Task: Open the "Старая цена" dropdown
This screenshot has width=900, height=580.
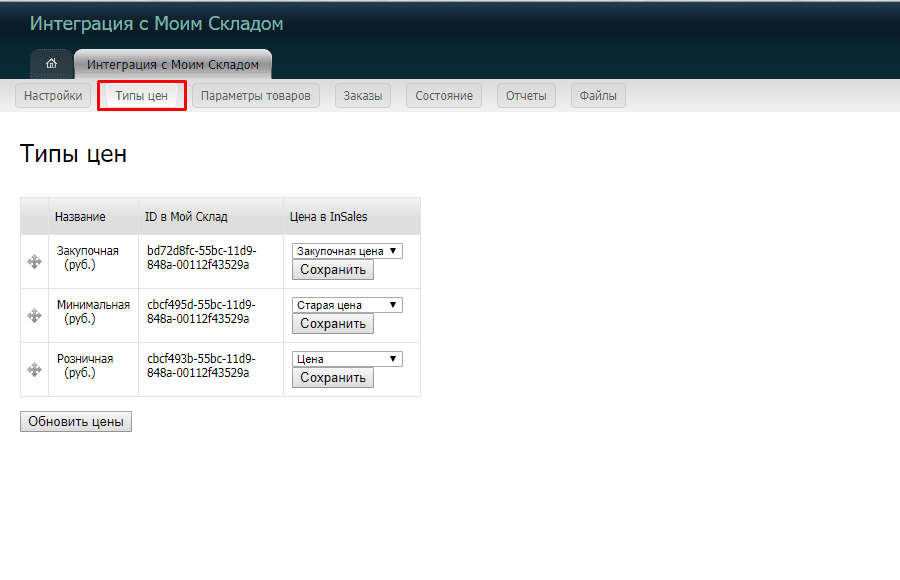Action: [x=347, y=304]
